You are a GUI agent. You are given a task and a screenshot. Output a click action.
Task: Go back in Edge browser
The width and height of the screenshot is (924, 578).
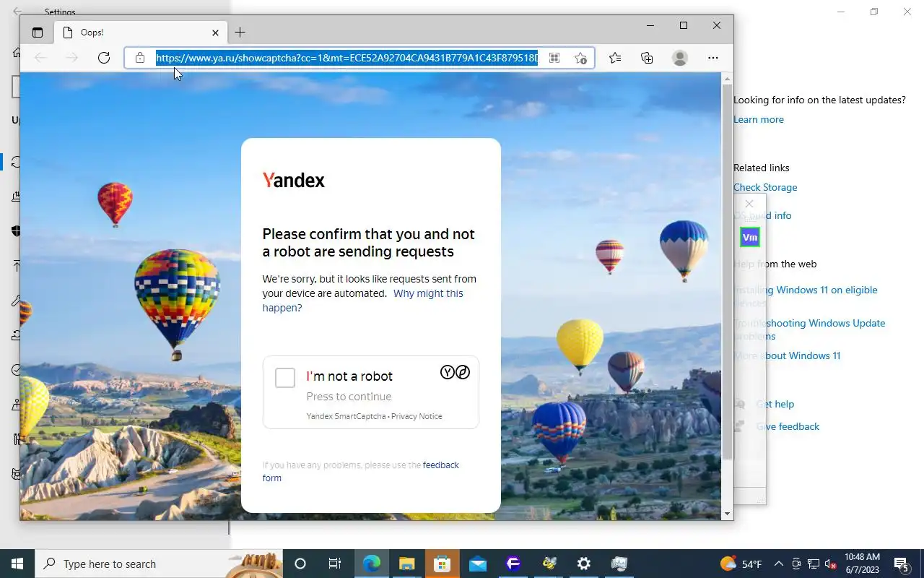click(40, 58)
